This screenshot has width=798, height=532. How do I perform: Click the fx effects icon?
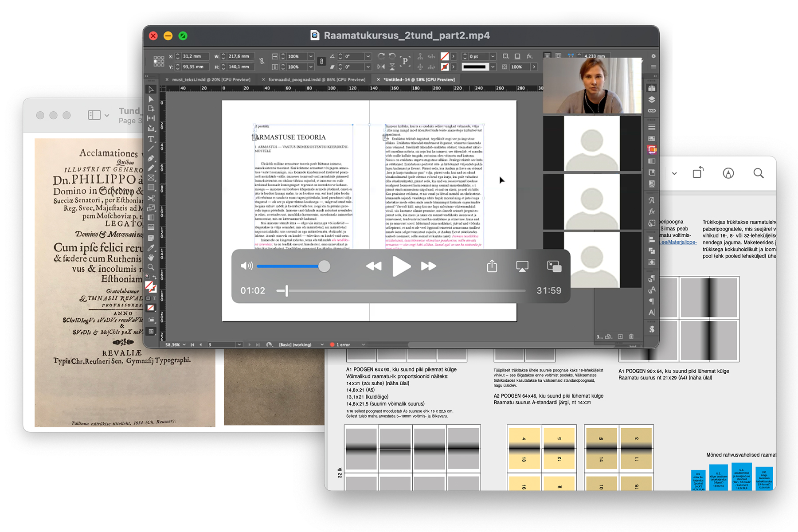click(529, 56)
